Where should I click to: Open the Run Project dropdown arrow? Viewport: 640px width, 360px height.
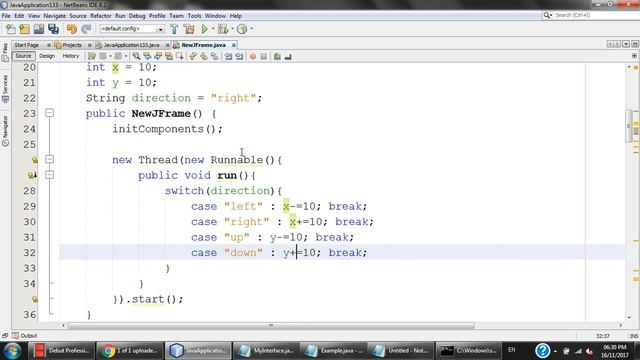[213, 29]
